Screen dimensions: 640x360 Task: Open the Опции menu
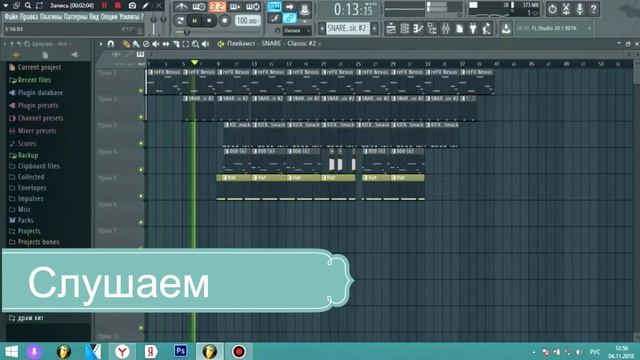109,17
